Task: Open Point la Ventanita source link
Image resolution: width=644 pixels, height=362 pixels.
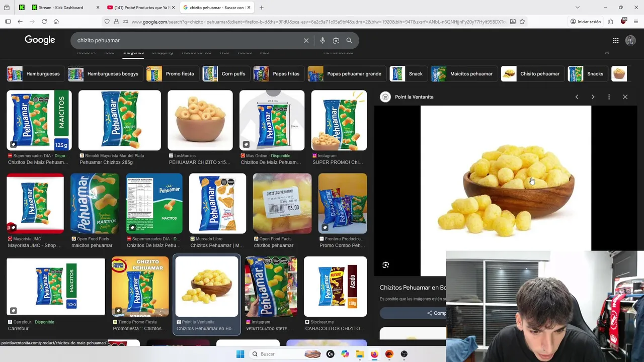Action: [x=414, y=97]
